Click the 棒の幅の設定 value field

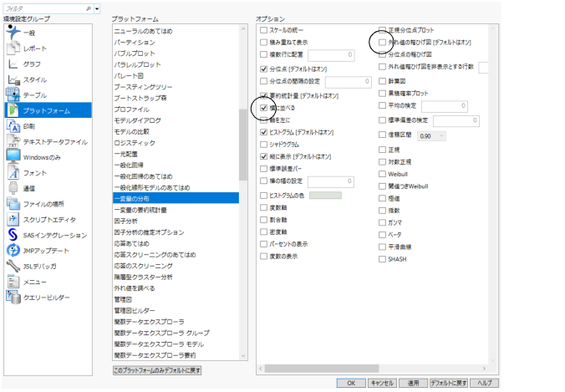coord(330,181)
